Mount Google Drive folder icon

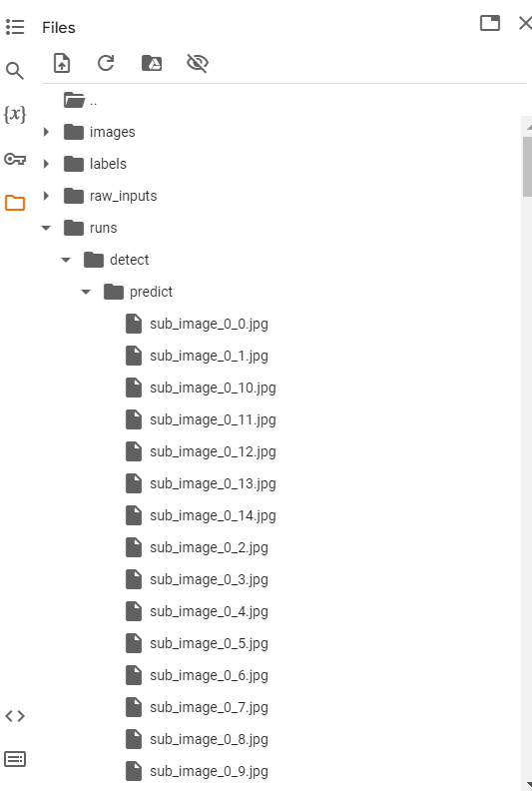coord(152,63)
